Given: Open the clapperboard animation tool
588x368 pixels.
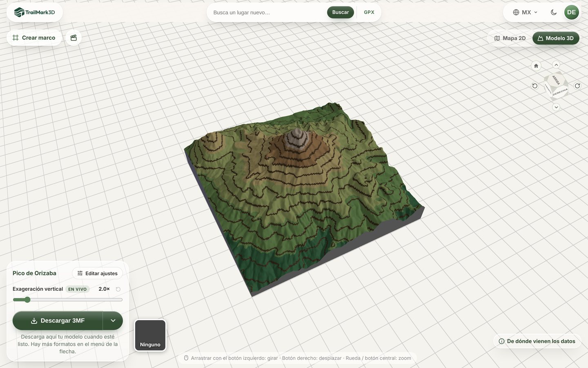Looking at the screenshot, I should click(73, 38).
